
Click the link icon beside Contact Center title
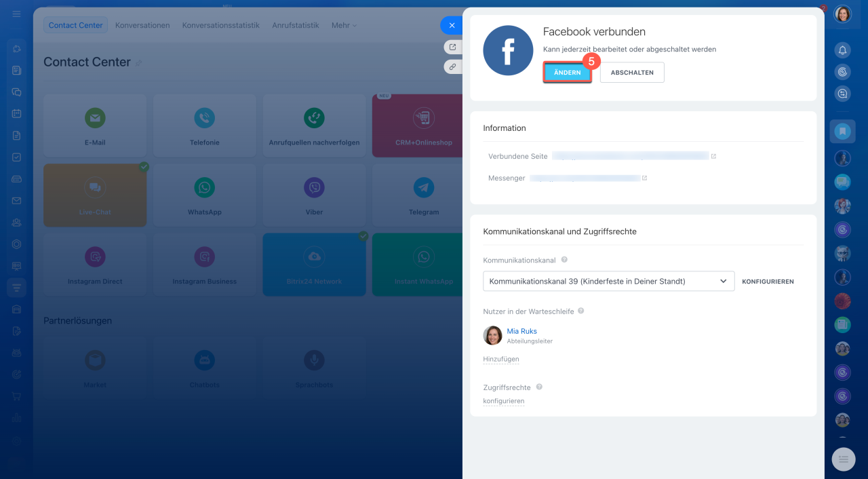click(139, 63)
